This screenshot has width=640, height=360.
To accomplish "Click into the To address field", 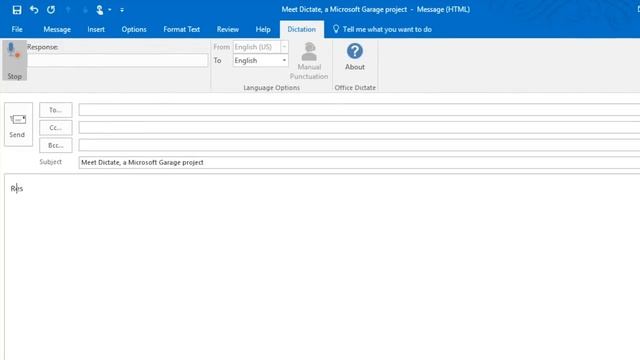I will point(359,110).
